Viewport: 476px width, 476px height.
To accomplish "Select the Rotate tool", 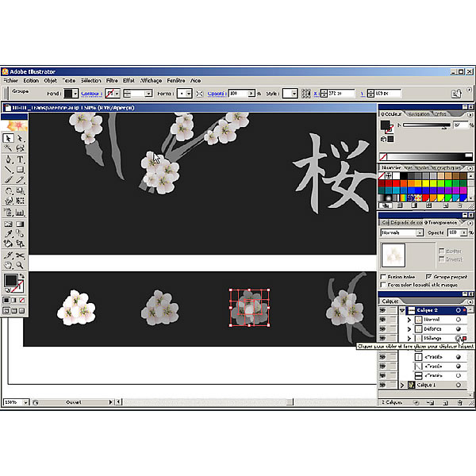I will [8, 191].
